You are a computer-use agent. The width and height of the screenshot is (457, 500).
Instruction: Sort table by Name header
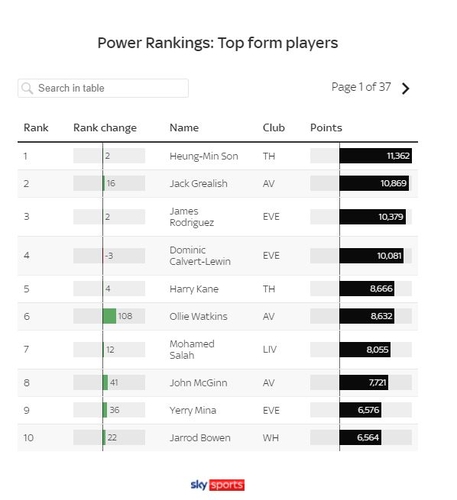[x=184, y=128]
